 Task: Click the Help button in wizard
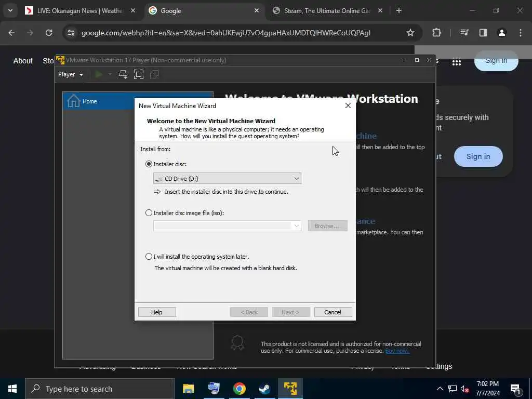click(157, 312)
